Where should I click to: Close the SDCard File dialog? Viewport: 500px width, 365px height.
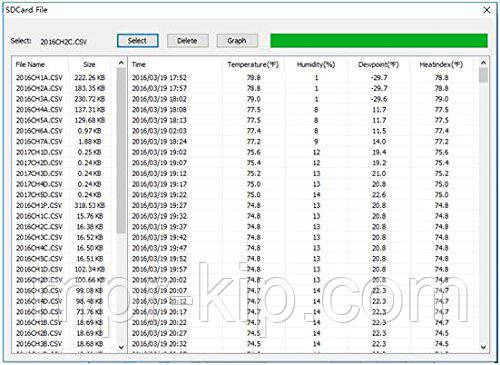pos(487,10)
